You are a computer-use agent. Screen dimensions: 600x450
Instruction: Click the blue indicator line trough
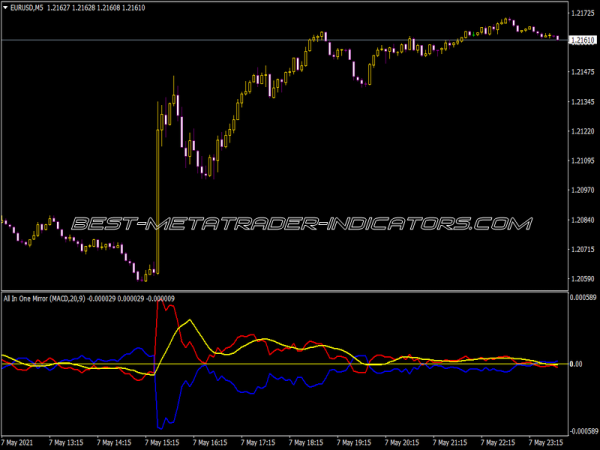click(159, 419)
